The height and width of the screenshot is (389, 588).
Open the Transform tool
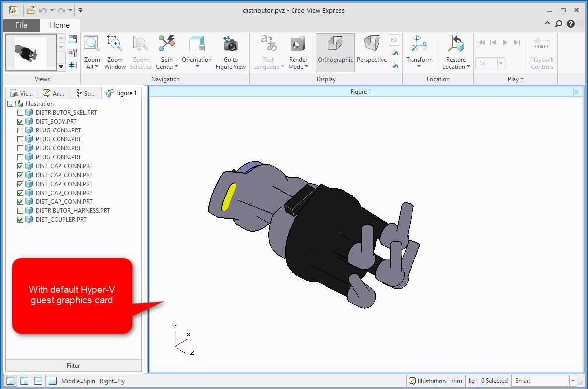[419, 44]
